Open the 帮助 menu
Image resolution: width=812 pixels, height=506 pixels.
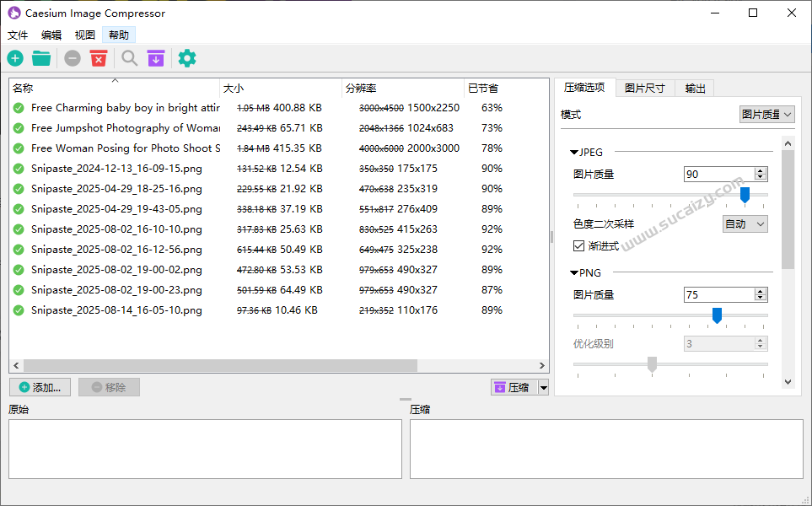point(118,35)
